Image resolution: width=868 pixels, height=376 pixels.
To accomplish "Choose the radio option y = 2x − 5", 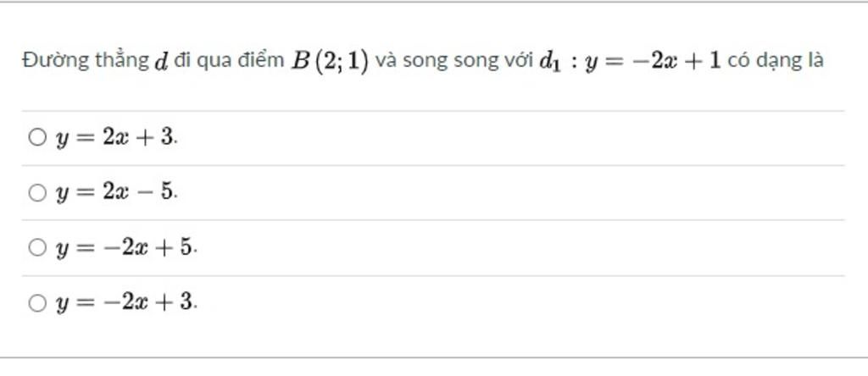I will click(37, 192).
